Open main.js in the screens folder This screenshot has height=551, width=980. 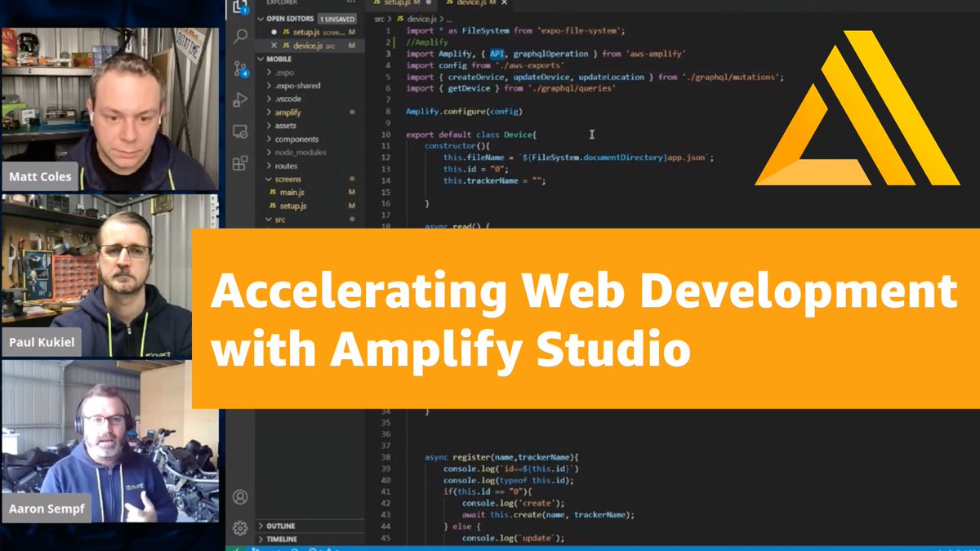point(292,193)
